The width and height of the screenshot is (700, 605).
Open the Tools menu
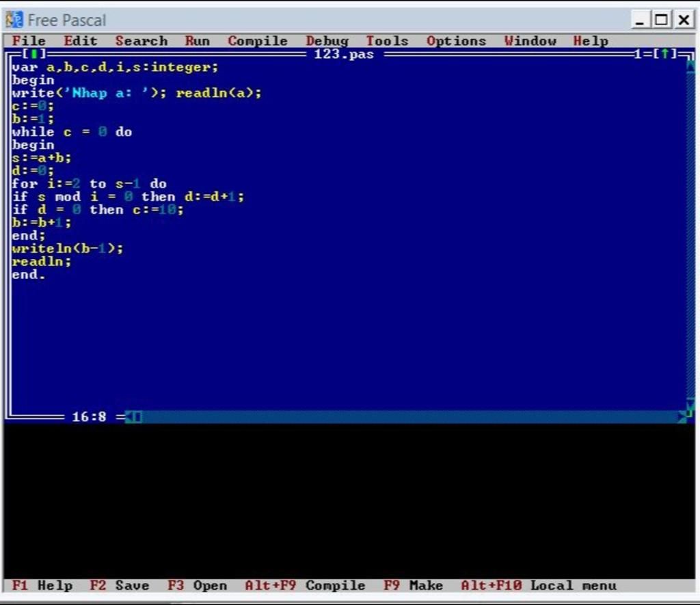coord(387,40)
